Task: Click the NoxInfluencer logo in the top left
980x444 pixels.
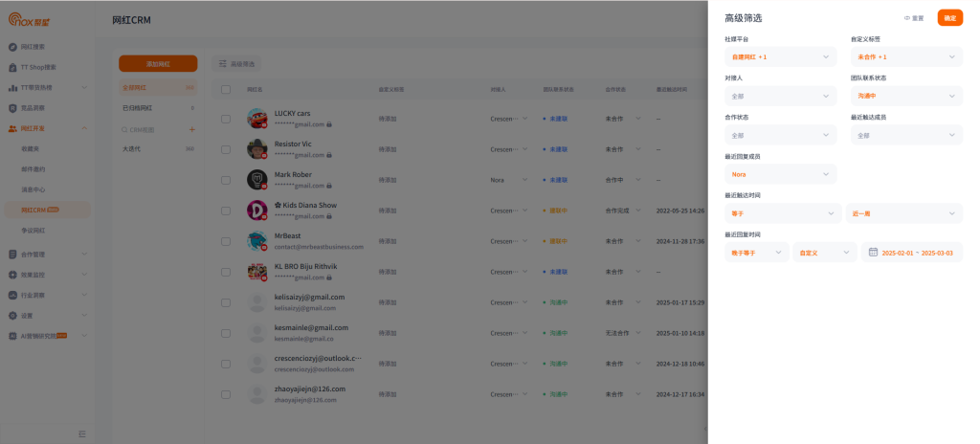Action: (x=38, y=19)
